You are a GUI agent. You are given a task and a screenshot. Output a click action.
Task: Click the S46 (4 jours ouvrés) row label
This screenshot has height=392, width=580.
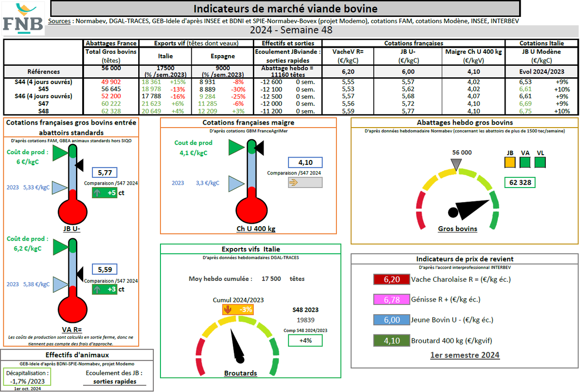[x=43, y=96]
